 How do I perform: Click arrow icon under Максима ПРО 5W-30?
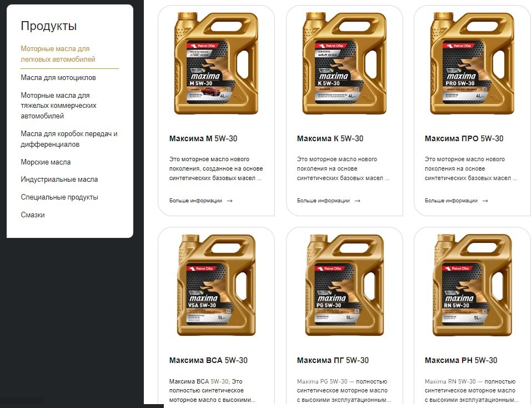tap(485, 201)
